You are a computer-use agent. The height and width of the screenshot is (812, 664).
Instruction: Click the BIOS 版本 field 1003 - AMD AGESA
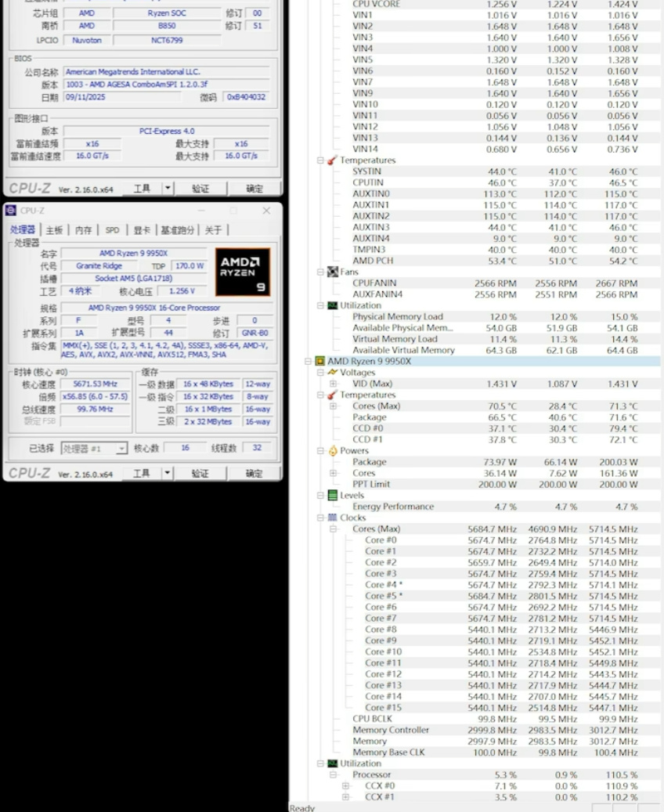[167, 84]
